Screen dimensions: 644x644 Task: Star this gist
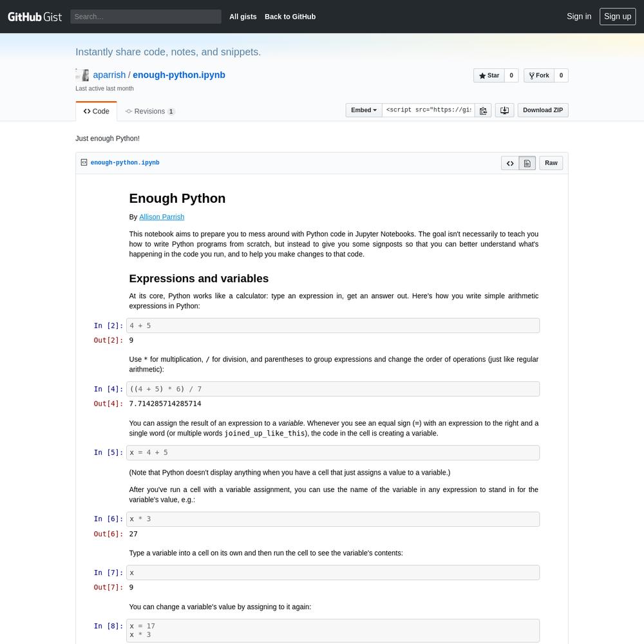[489, 75]
